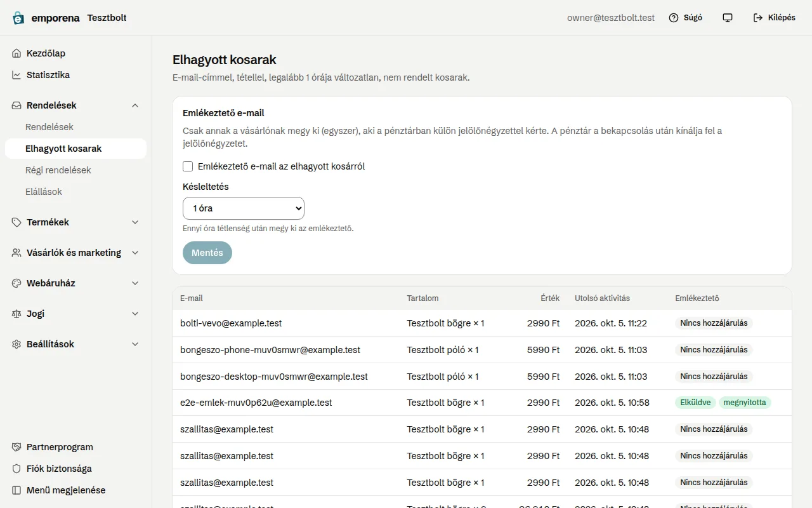The height and width of the screenshot is (508, 812).
Task: Click the Elküldve status badge
Action: tap(695, 403)
